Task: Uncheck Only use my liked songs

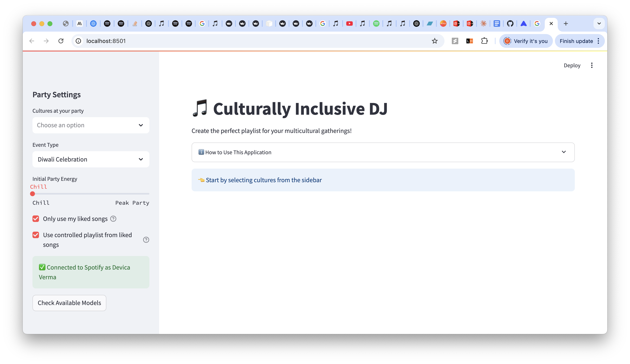Action: [36, 219]
